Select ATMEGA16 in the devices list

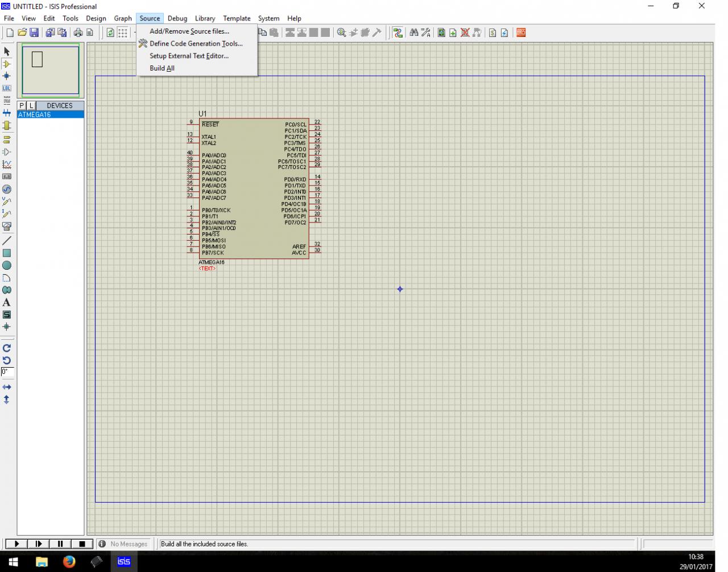tap(51, 114)
